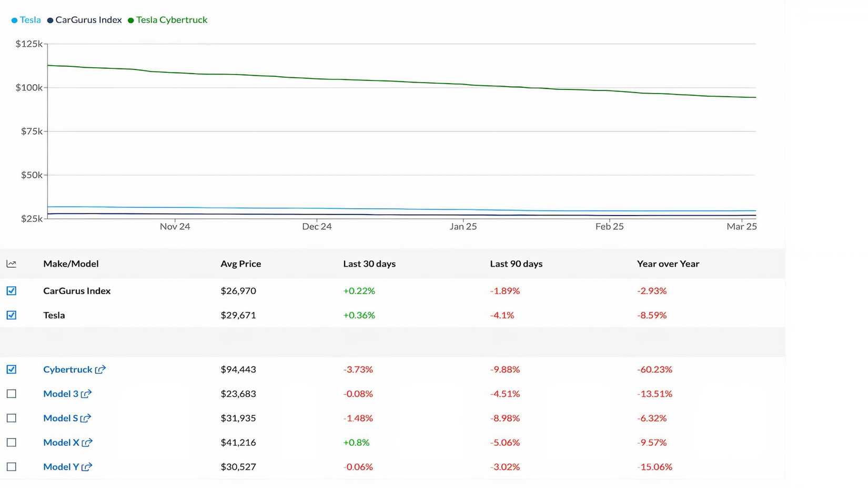868x488 pixels.
Task: Click Model X year over year -9.57%
Action: pos(652,443)
